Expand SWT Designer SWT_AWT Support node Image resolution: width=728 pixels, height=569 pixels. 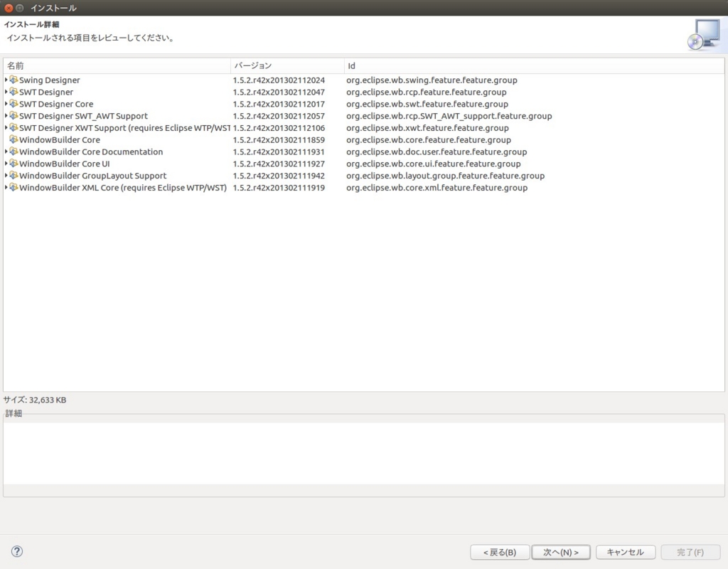(x=6, y=116)
